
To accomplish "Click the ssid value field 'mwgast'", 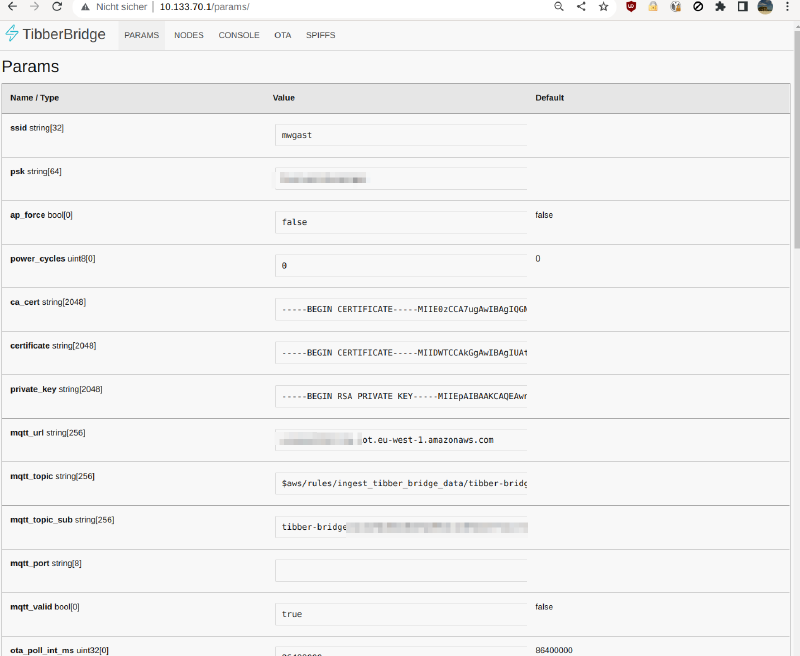I will tap(400, 135).
